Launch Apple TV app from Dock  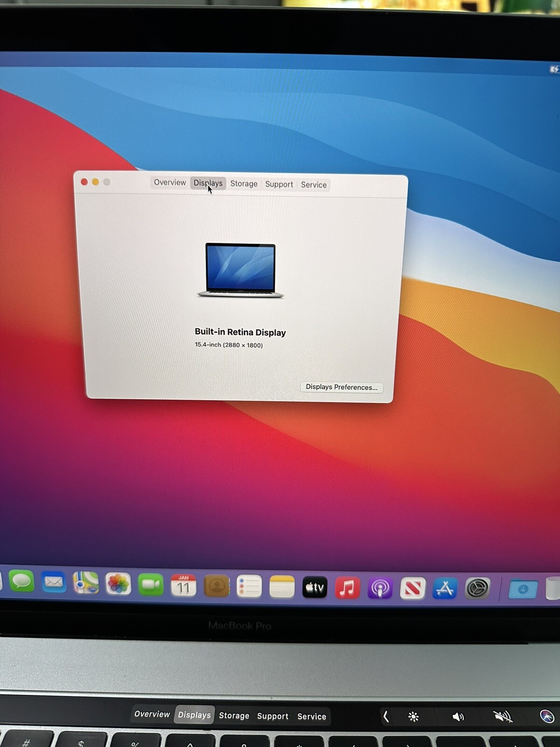(315, 587)
